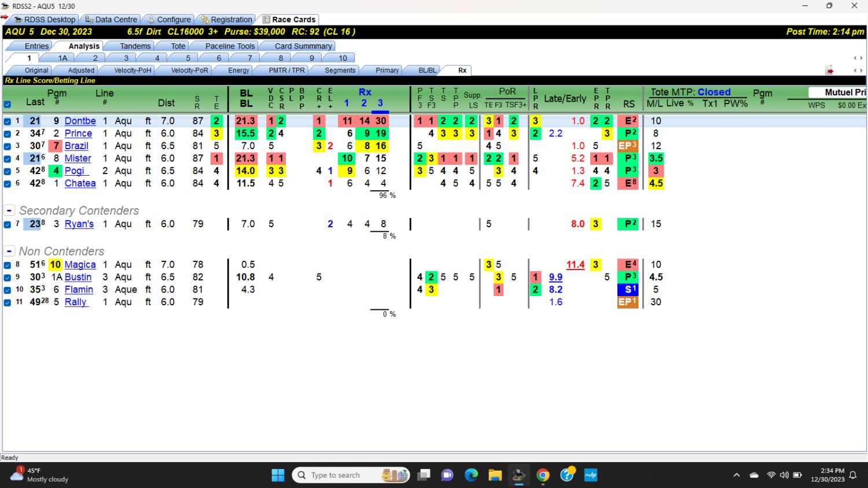Open the Wi-Fi network status icon
The image size is (868, 488).
pyautogui.click(x=771, y=475)
